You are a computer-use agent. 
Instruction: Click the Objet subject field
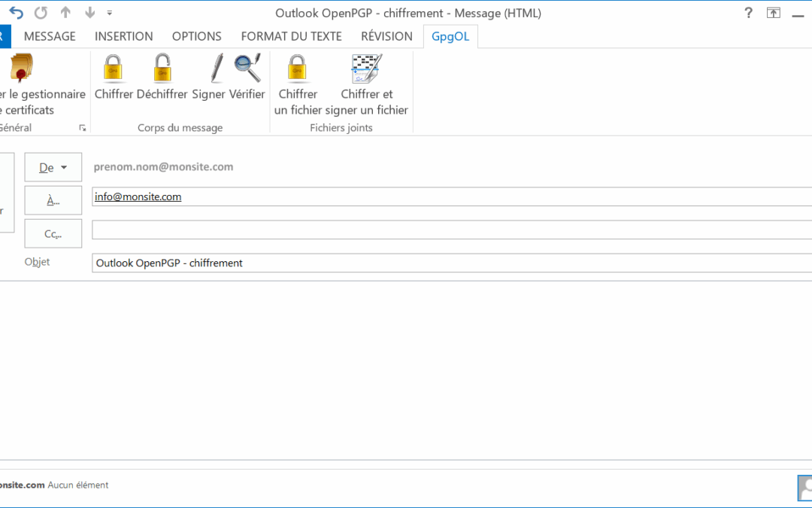452,263
